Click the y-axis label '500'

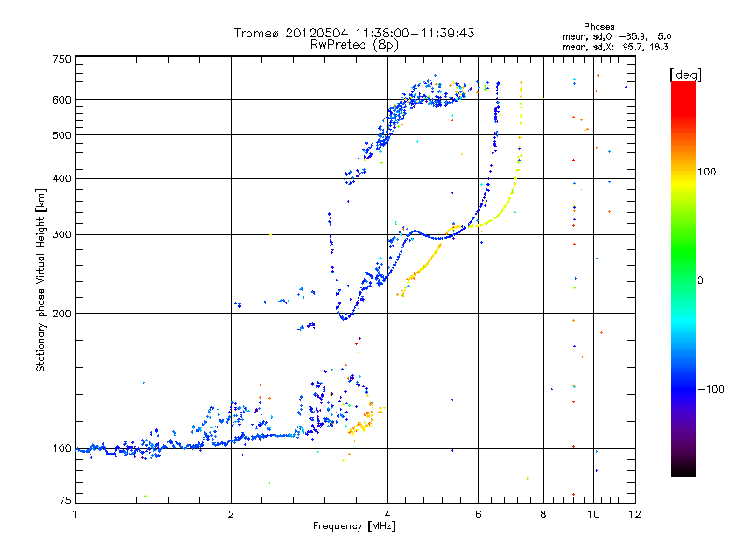point(62,135)
